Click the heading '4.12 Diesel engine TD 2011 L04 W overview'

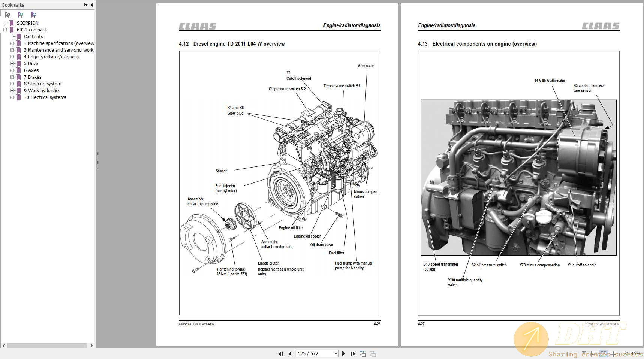coord(232,44)
